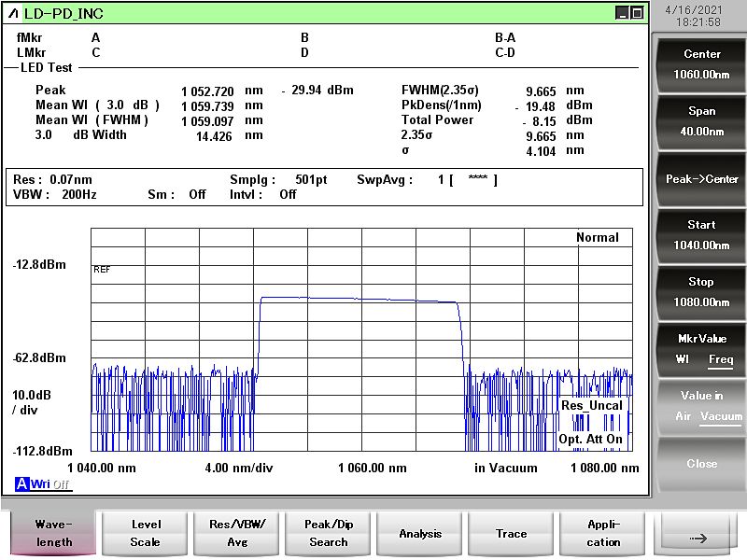The image size is (747, 560).
Task: Open the Trace menu
Action: (511, 534)
